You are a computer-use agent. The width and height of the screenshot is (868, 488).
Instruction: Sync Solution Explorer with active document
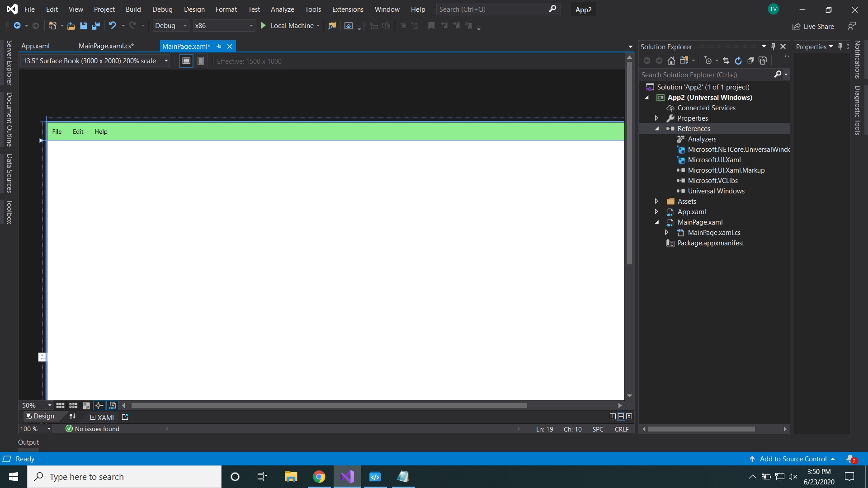[726, 60]
